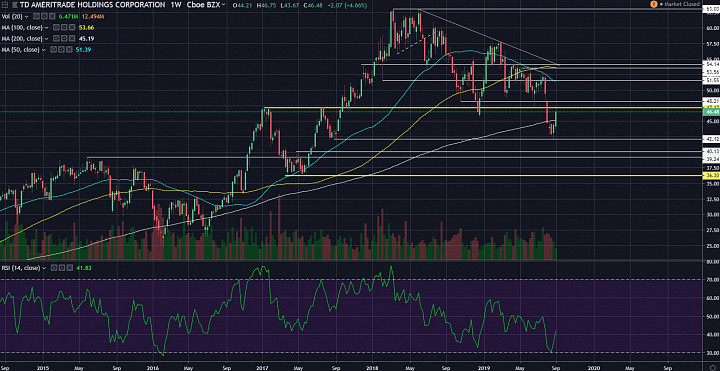
Task: Click the volume value 6.471M
Action: 68,17
